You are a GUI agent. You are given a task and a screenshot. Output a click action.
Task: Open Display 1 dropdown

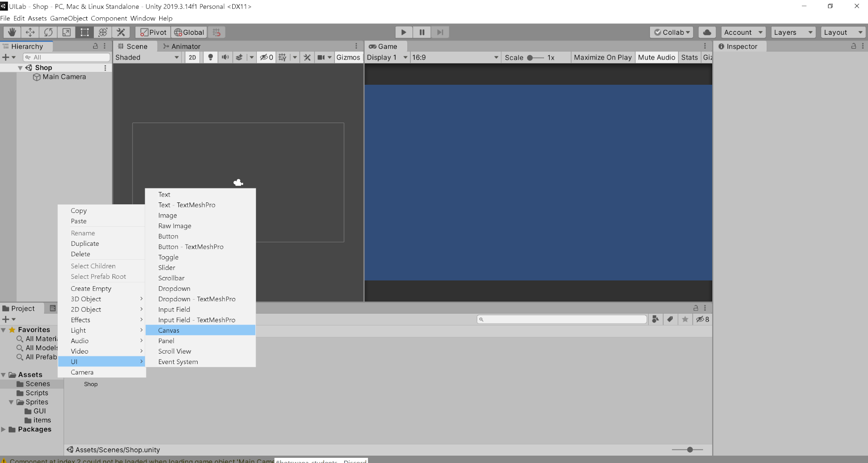pyautogui.click(x=387, y=57)
